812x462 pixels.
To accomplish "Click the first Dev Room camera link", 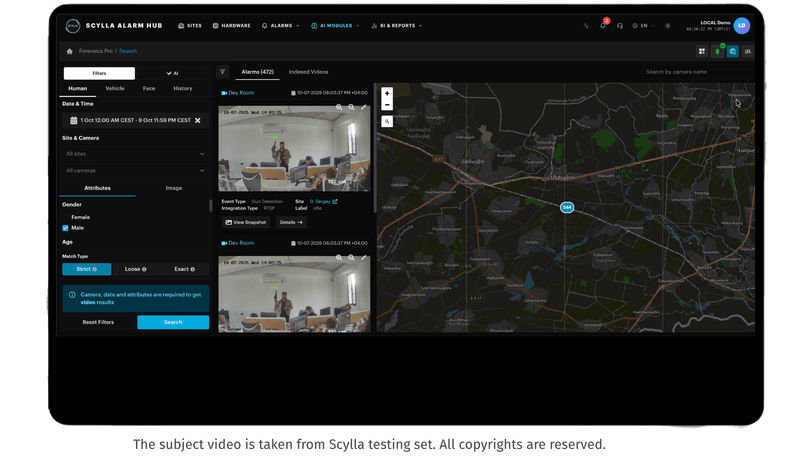I will [x=241, y=93].
